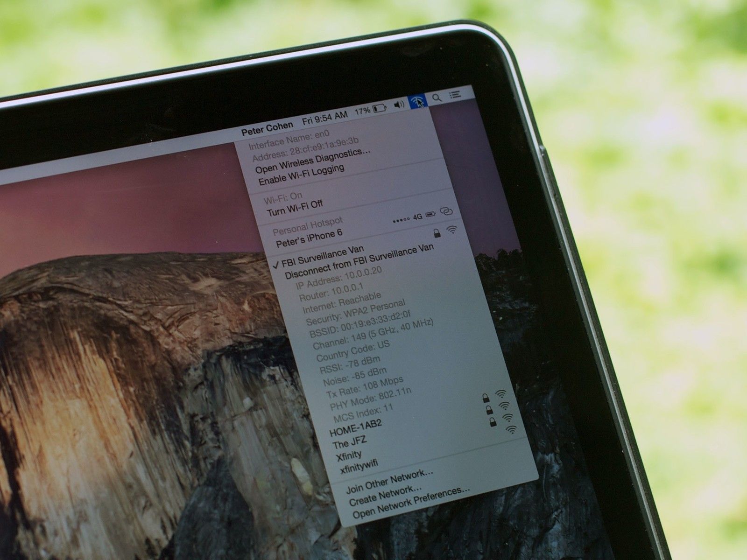
Task: Open Spotlight search magnifying glass
Action: pos(437,98)
